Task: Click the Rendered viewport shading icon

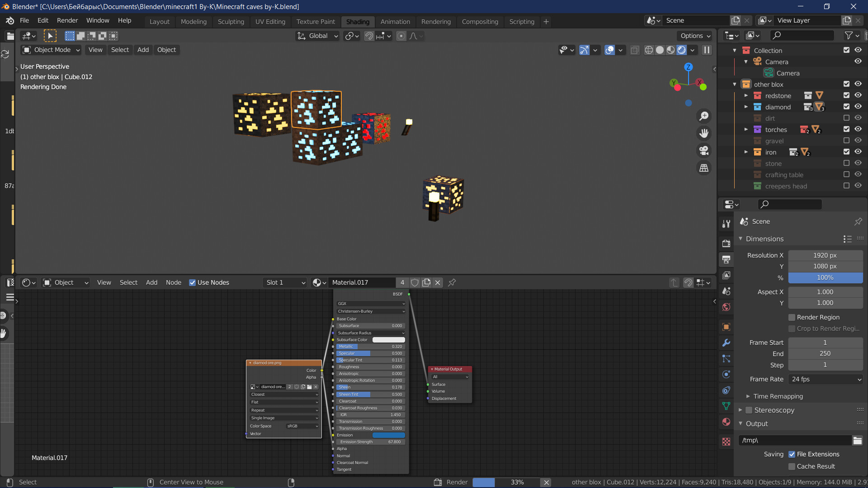Action: coord(681,50)
